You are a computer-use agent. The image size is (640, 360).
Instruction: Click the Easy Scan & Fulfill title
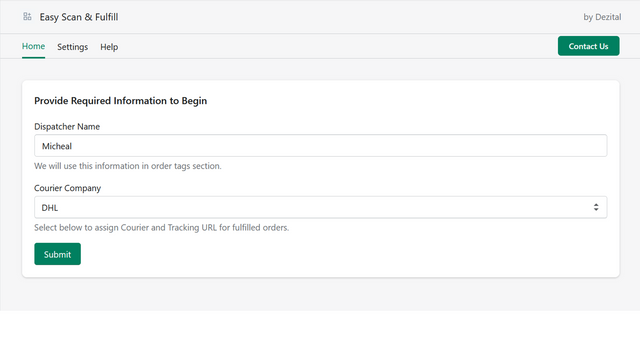79,17
